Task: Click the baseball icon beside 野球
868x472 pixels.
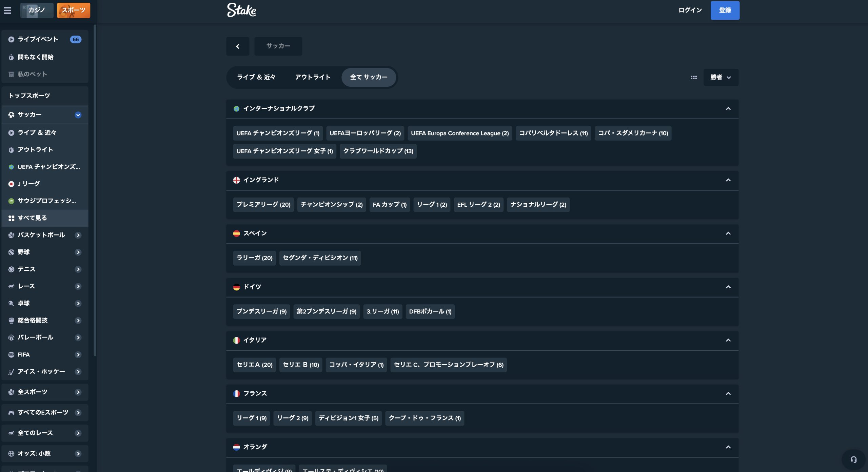Action: [x=11, y=252]
